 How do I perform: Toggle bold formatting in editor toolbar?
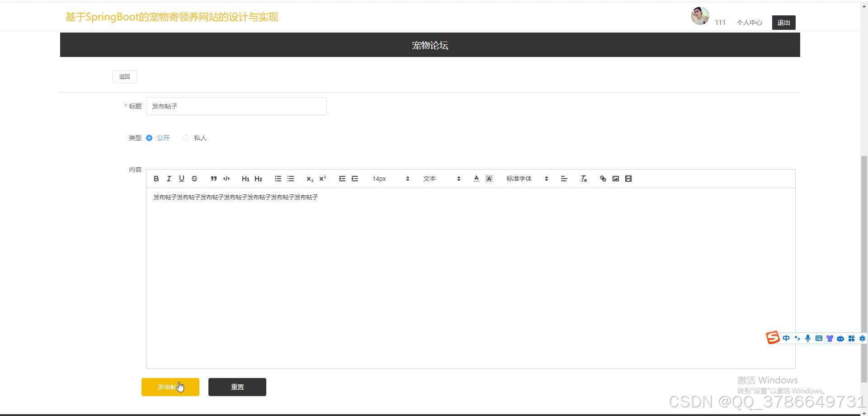156,179
